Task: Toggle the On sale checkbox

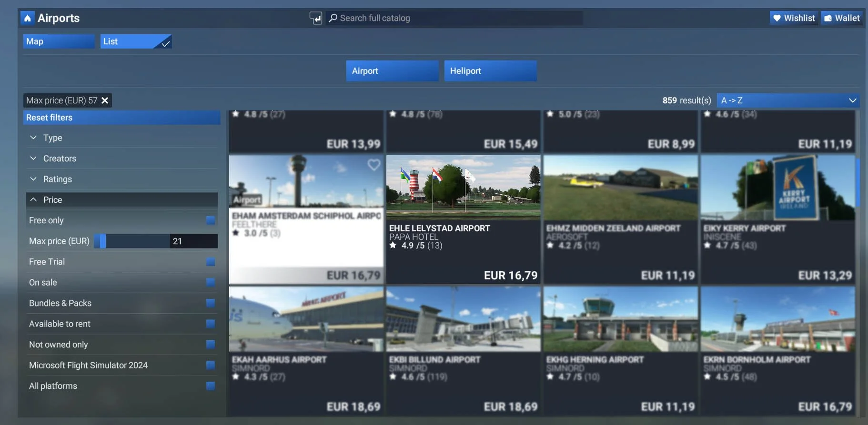Action: click(210, 282)
